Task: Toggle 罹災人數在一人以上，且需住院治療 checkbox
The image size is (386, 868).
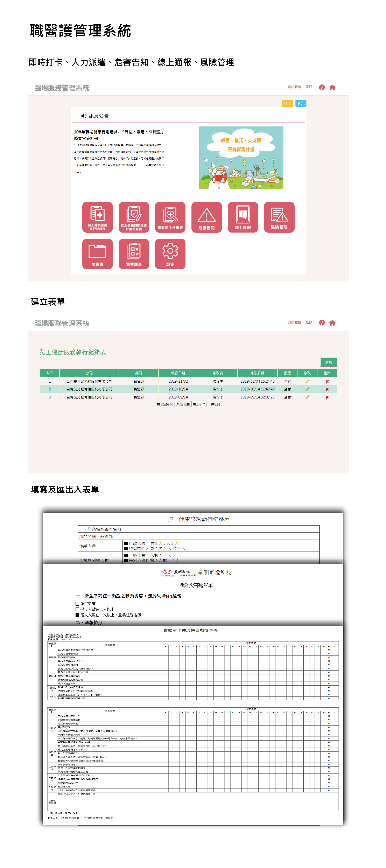Action: click(77, 615)
